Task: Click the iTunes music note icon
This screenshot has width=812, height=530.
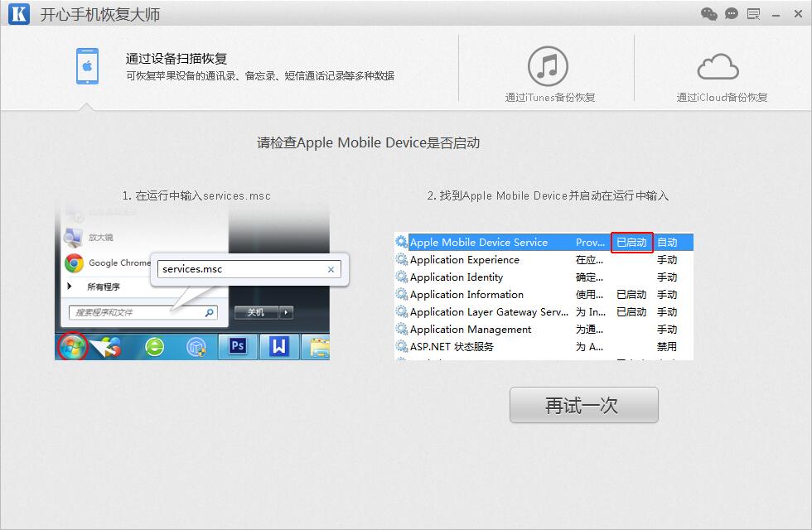Action: pos(548,66)
